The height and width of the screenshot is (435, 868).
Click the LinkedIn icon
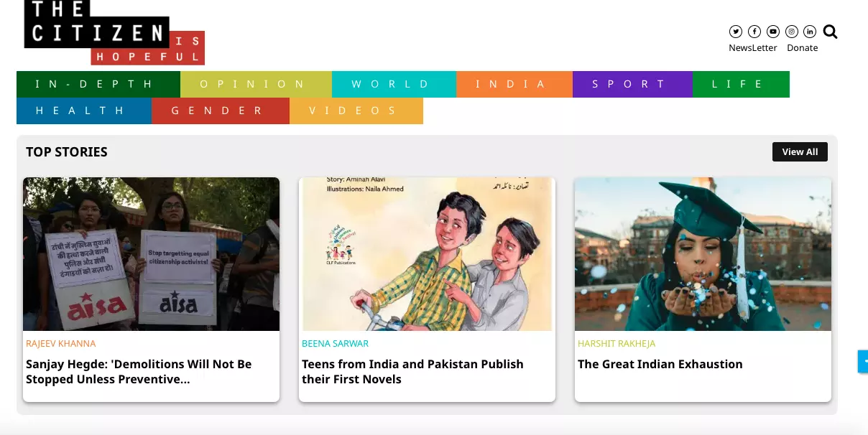coord(810,32)
